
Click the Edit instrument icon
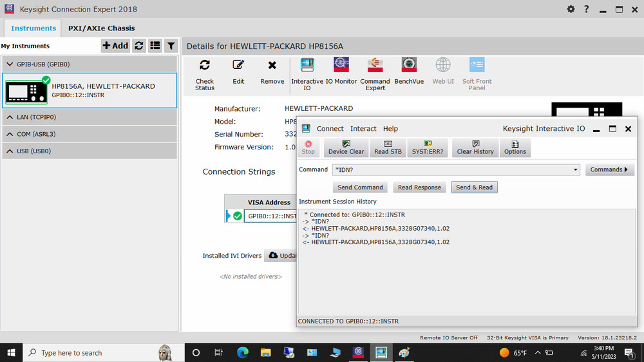point(238,65)
